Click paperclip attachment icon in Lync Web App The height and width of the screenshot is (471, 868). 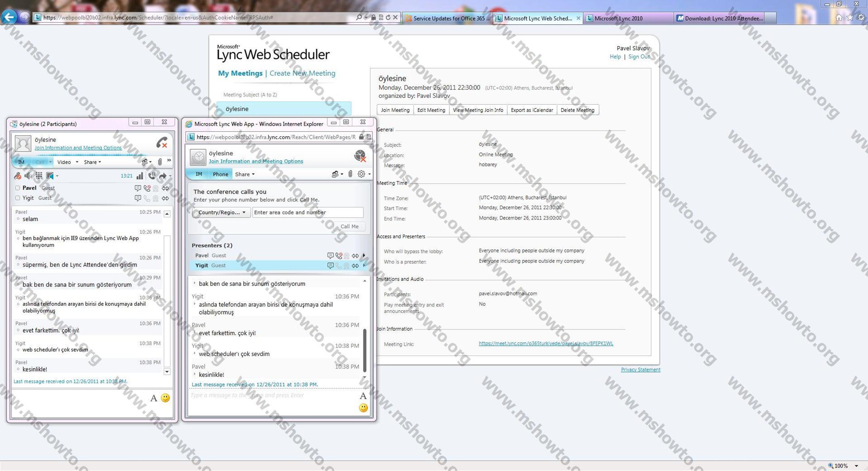pyautogui.click(x=350, y=174)
